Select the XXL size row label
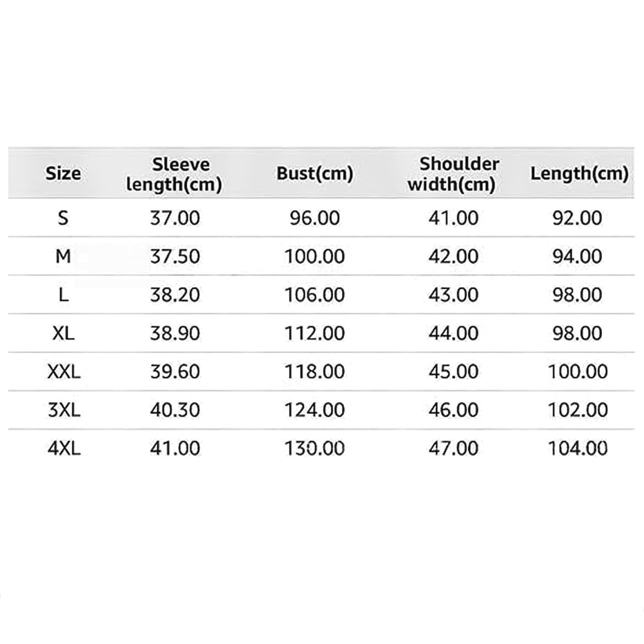This screenshot has width=644, height=644. click(x=64, y=371)
